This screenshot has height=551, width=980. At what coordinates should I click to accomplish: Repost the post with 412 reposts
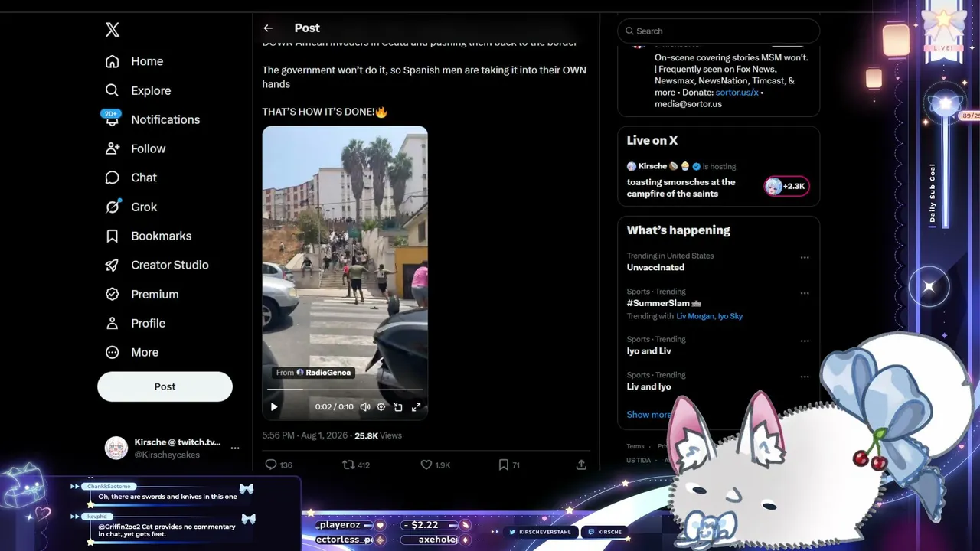click(x=348, y=465)
